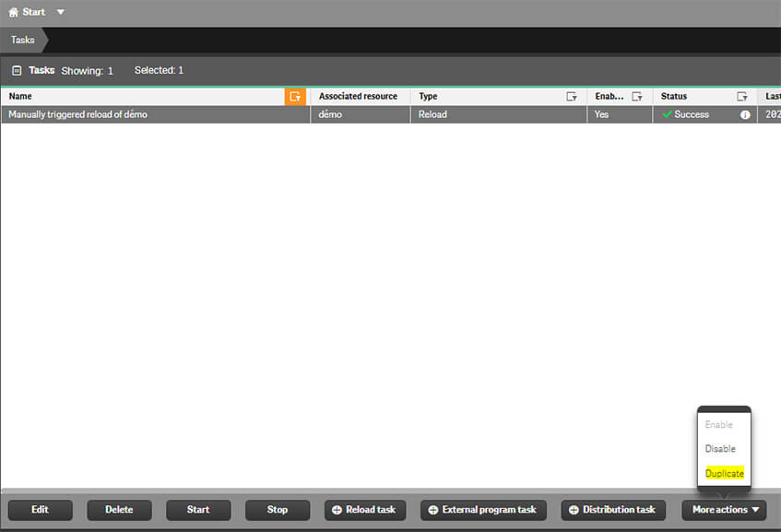Stop the selected task
Image resolution: width=781 pixels, height=532 pixels.
coord(278,510)
